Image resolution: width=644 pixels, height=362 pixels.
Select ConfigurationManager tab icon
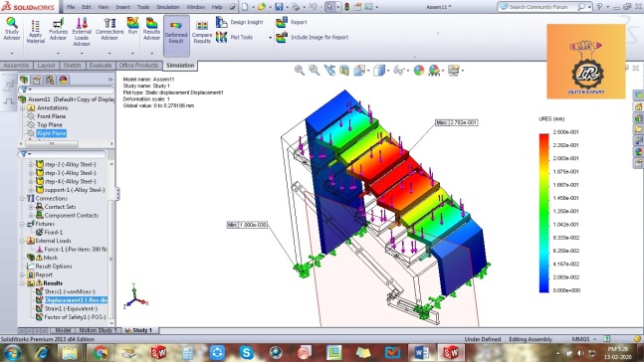50,80
